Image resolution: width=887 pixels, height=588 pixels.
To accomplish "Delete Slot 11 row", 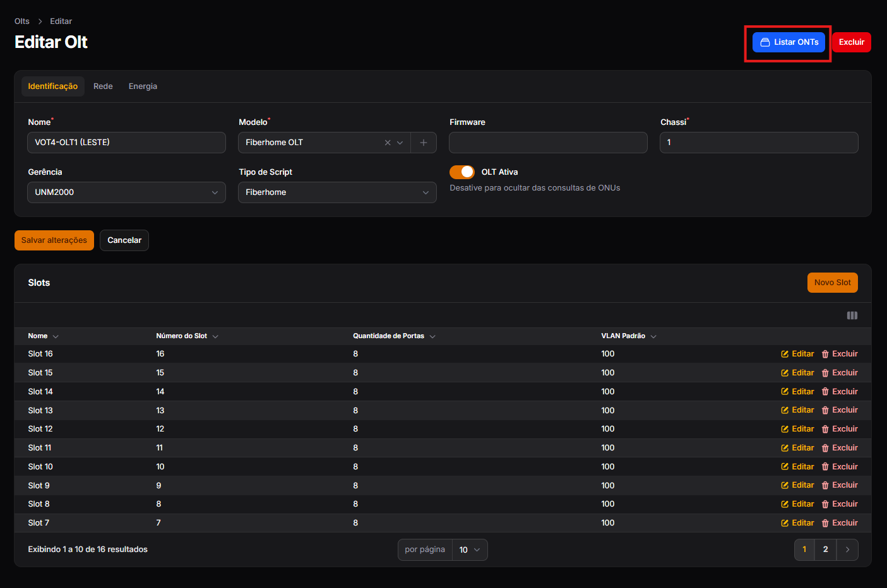I will 840,448.
